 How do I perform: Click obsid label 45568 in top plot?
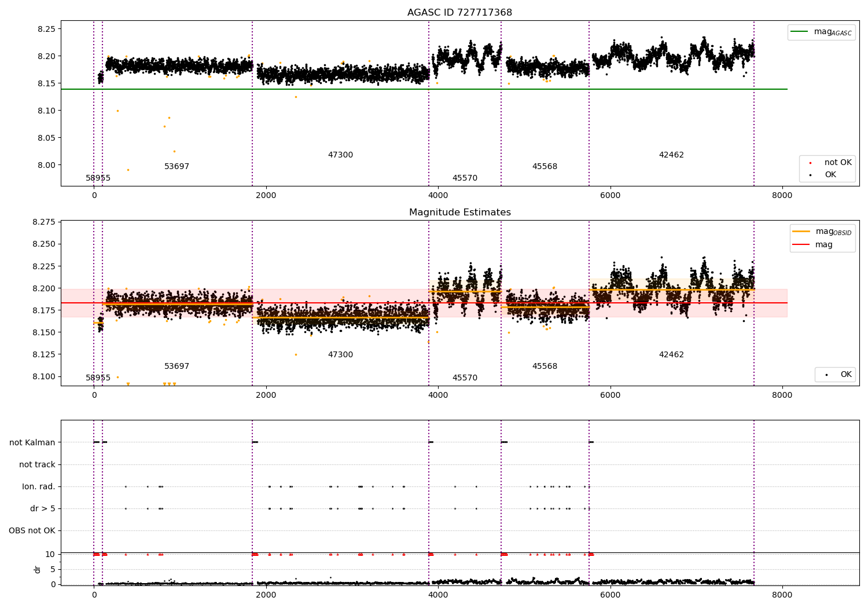[x=545, y=167]
